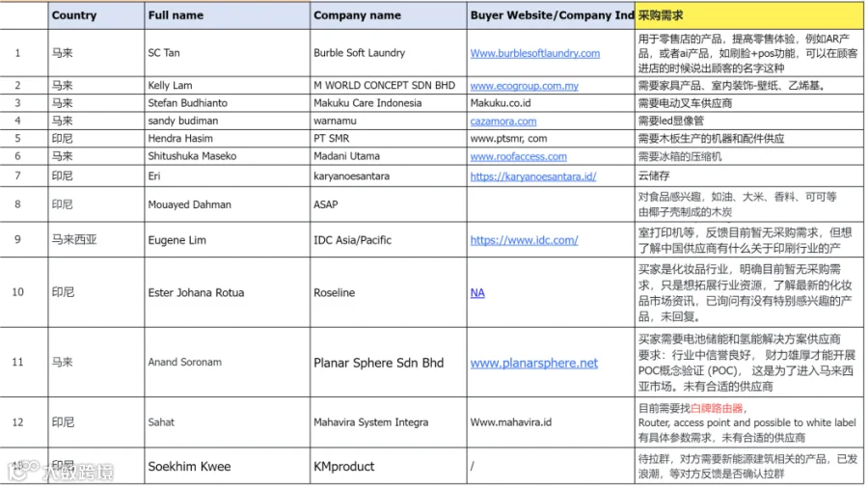Select the Stefan Budhianto cell
The height and width of the screenshot is (488, 868).
pyautogui.click(x=228, y=103)
